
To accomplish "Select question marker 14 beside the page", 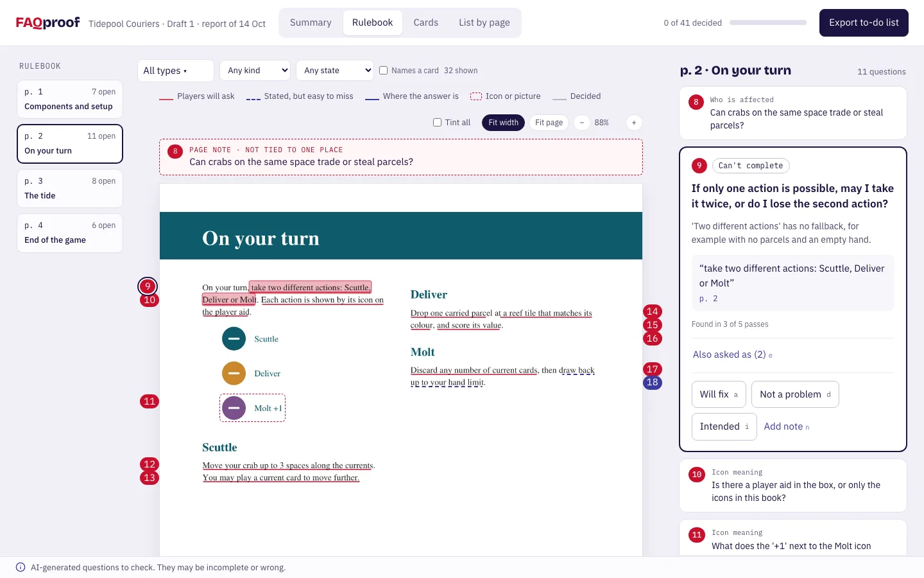I will pos(653,311).
